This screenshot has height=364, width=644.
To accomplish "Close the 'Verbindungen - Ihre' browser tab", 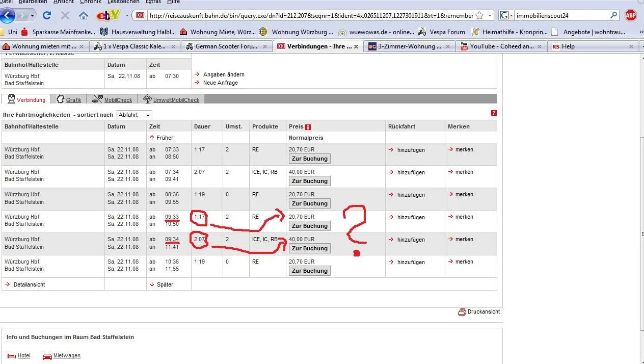I will click(356, 46).
